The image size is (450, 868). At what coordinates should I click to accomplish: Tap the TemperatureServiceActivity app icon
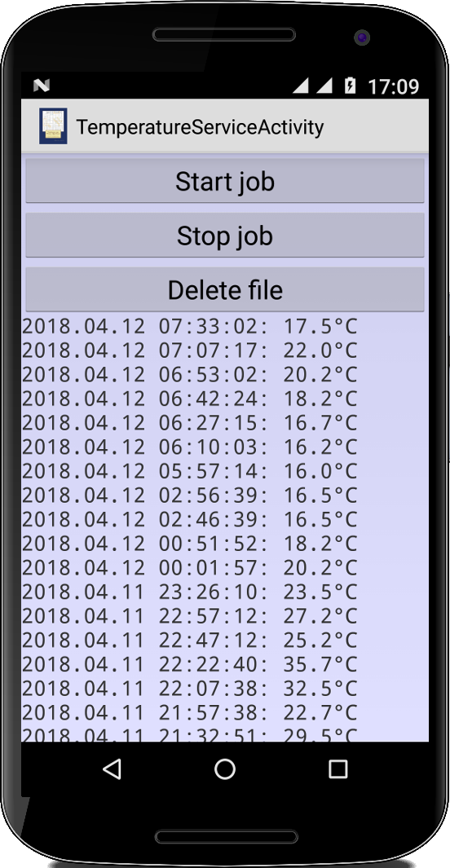53,126
